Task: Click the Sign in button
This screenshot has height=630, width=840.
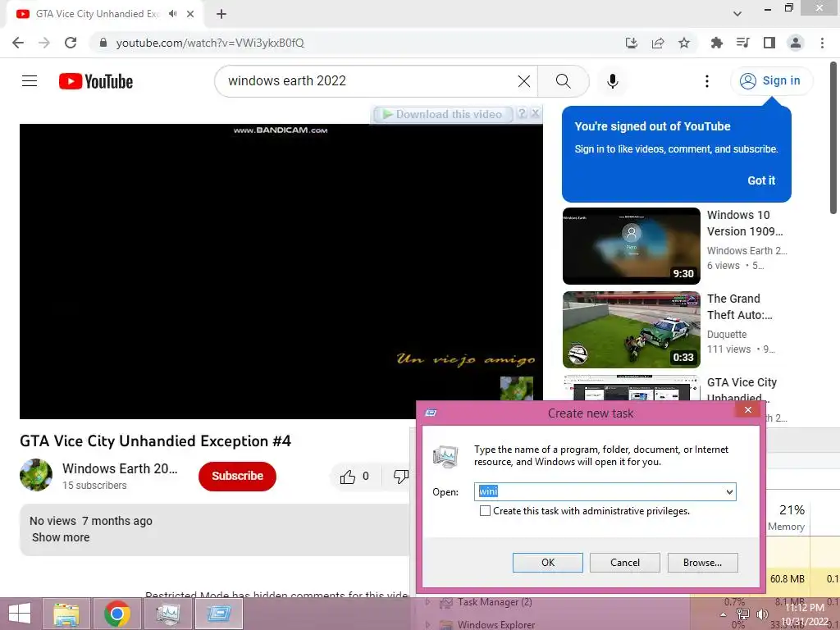Action: (771, 81)
